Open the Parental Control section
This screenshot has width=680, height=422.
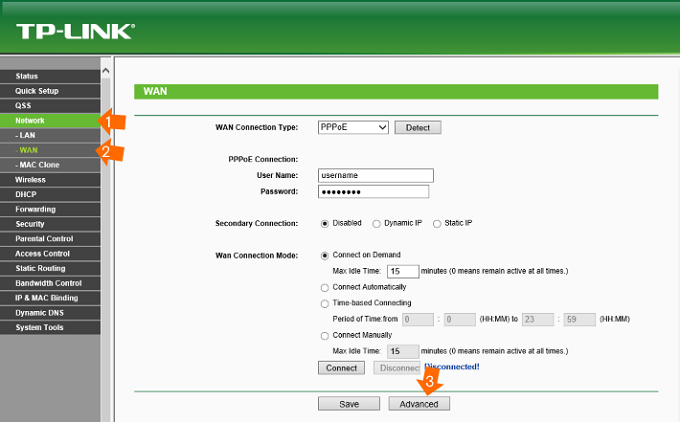(x=44, y=239)
